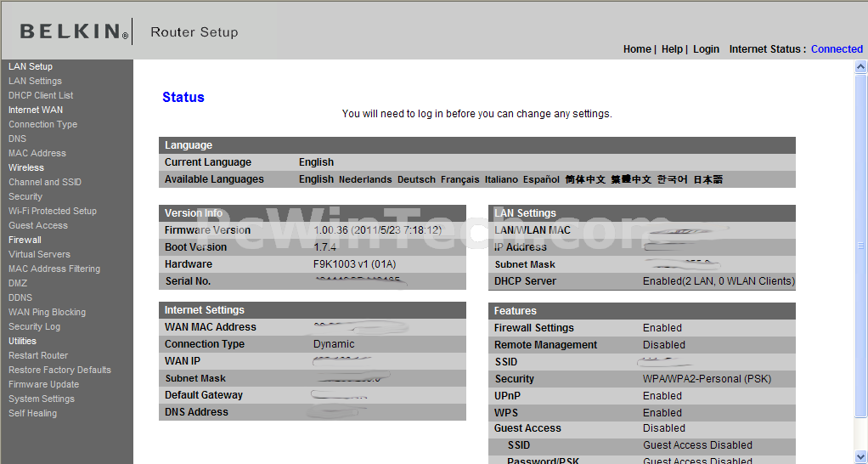Viewport: 868px width, 464px height.
Task: Switch language to Deutsch
Action: coord(416,179)
